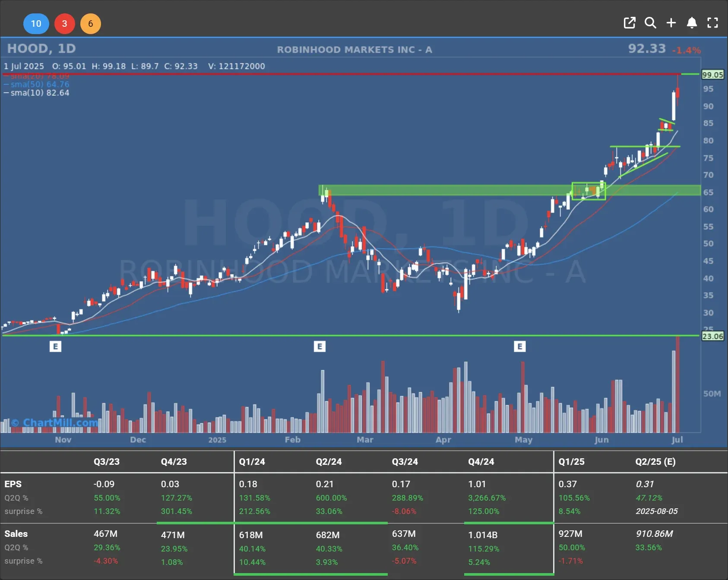Click the ChartMill.com copyright link
The height and width of the screenshot is (580, 728).
54,422
